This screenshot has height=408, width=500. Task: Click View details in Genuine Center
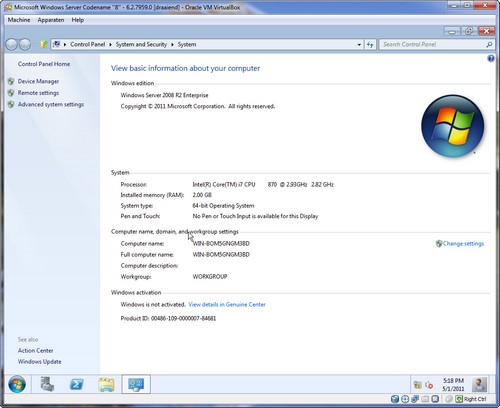227,304
